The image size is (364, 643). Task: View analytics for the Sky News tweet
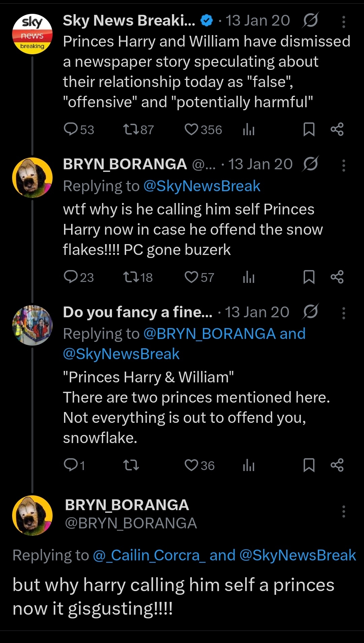(x=249, y=129)
